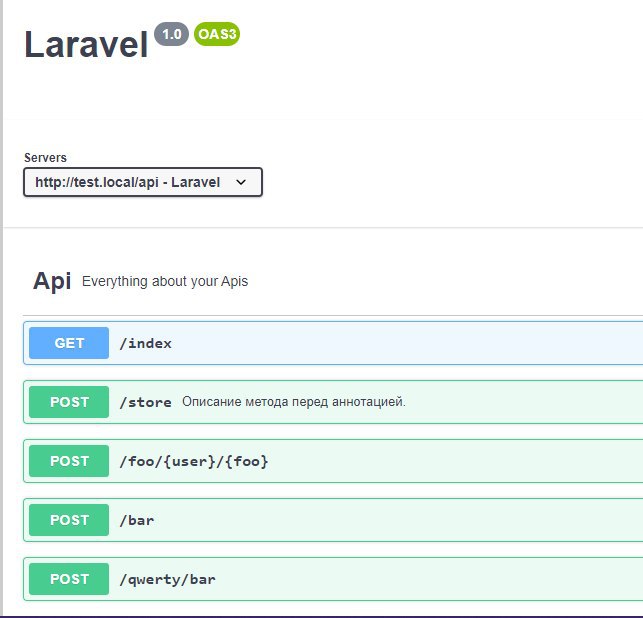Click the chevron arrow in Servers selector
643x618 pixels.
[x=241, y=182]
